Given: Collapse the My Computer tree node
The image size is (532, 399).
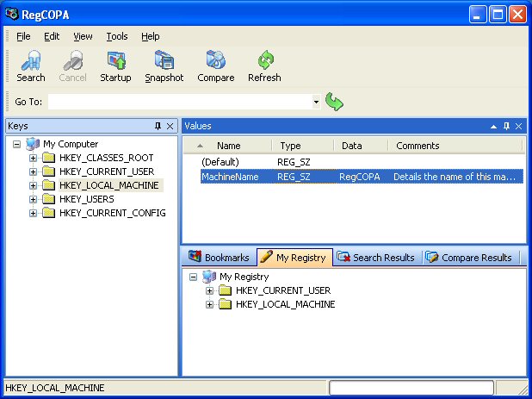Looking at the screenshot, I should [16, 144].
